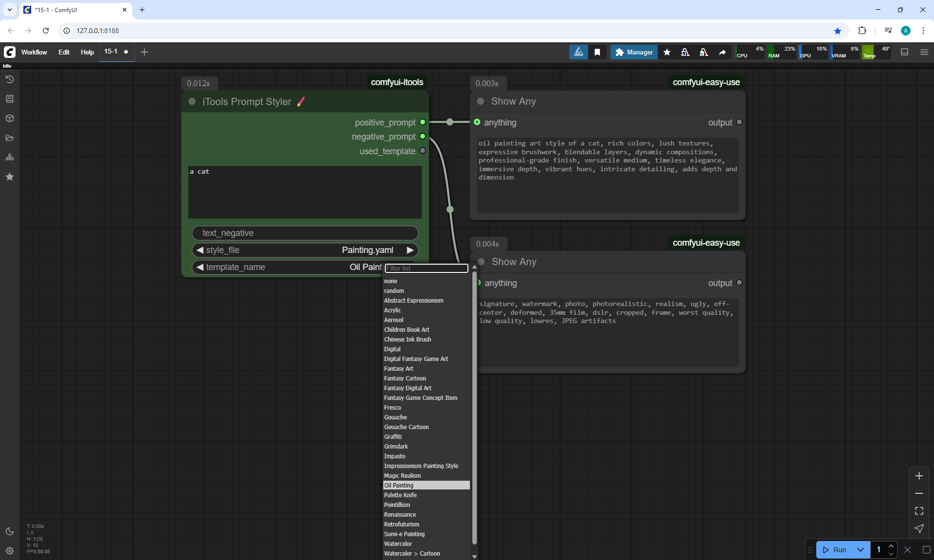Click previous arrow on template_name selector
Viewport: 934px width, 560px height.
(199, 267)
